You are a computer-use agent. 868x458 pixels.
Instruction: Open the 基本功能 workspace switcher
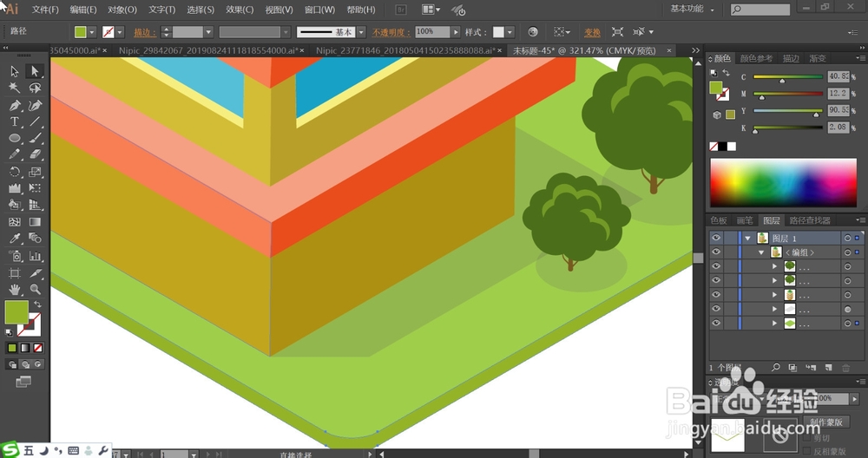coord(692,9)
